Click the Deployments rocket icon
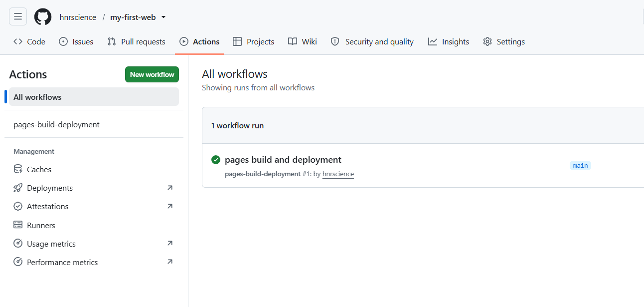 click(x=18, y=188)
